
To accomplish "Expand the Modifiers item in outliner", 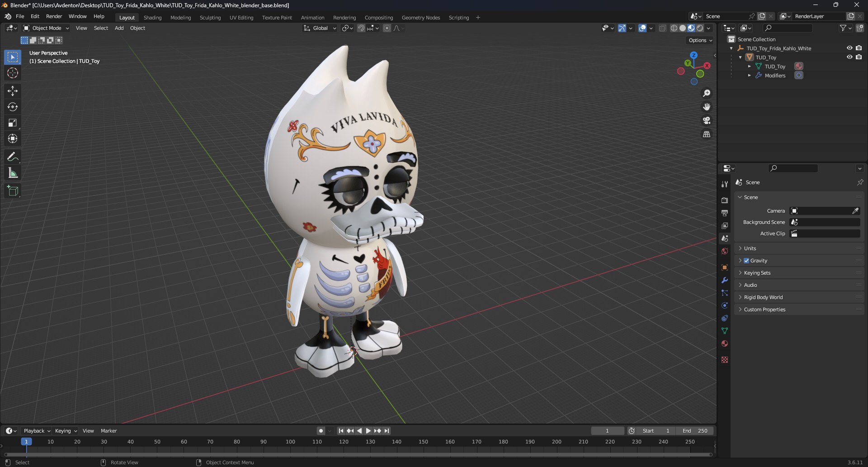I will (x=749, y=76).
